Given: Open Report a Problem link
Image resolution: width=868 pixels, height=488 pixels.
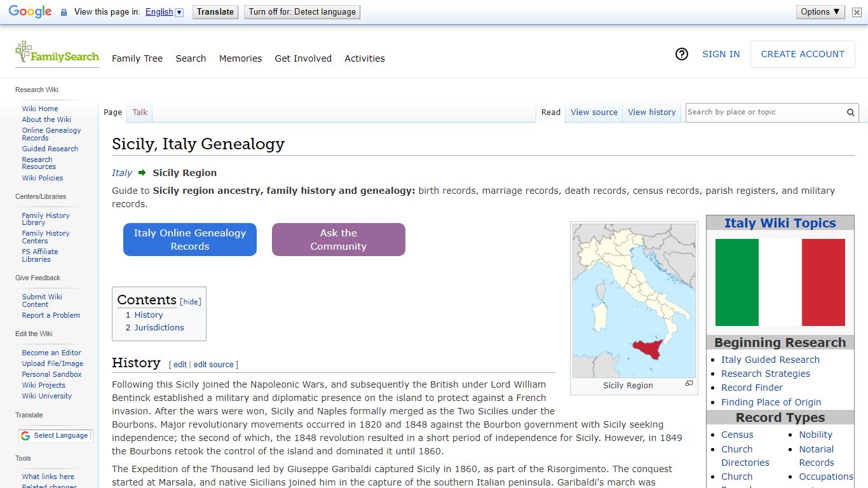Looking at the screenshot, I should 51,315.
